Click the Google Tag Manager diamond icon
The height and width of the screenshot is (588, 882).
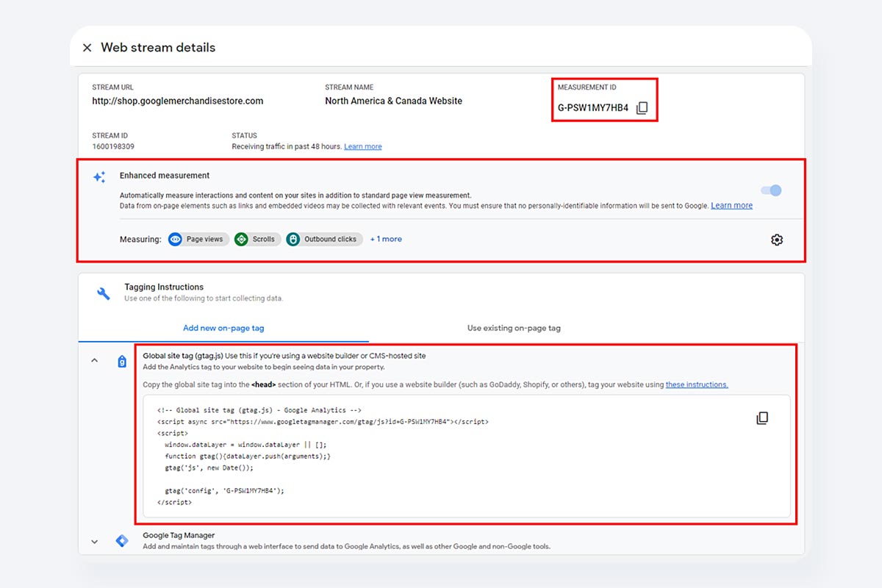click(122, 541)
